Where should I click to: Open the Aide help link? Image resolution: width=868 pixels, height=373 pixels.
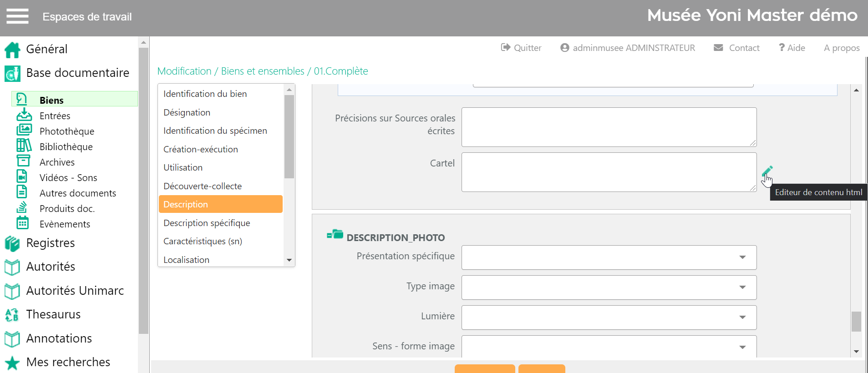(x=792, y=48)
